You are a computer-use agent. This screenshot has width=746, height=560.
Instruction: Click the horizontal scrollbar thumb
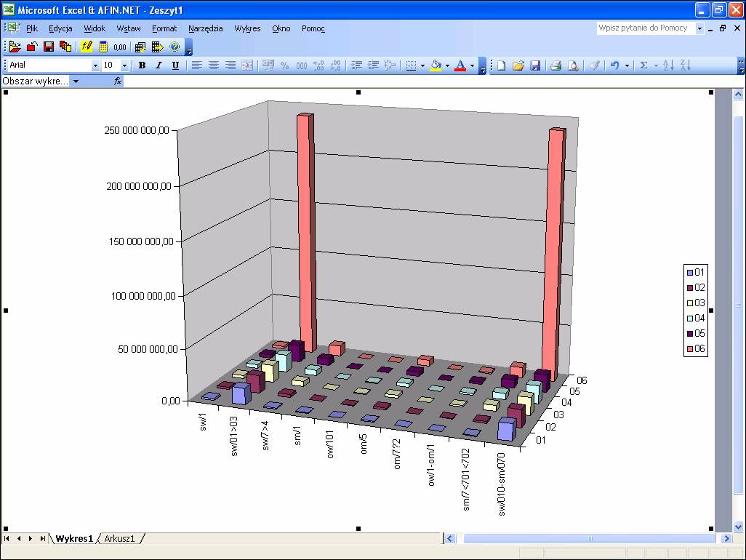pos(590,539)
